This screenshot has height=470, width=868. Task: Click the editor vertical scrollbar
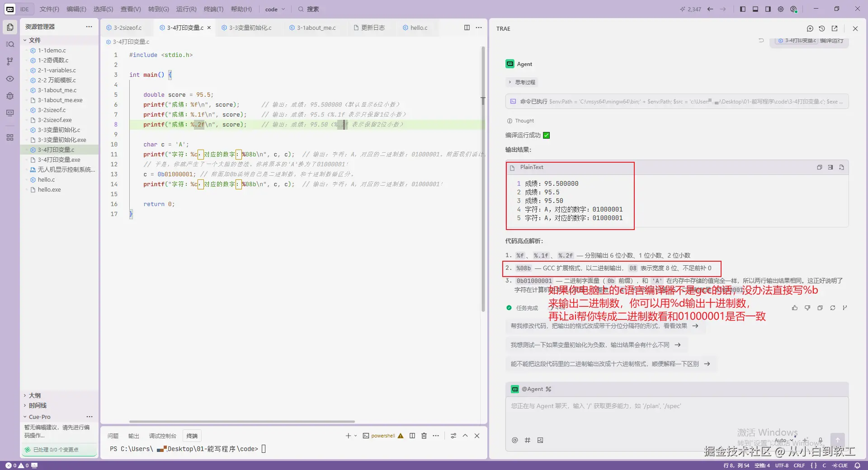pyautogui.click(x=483, y=179)
